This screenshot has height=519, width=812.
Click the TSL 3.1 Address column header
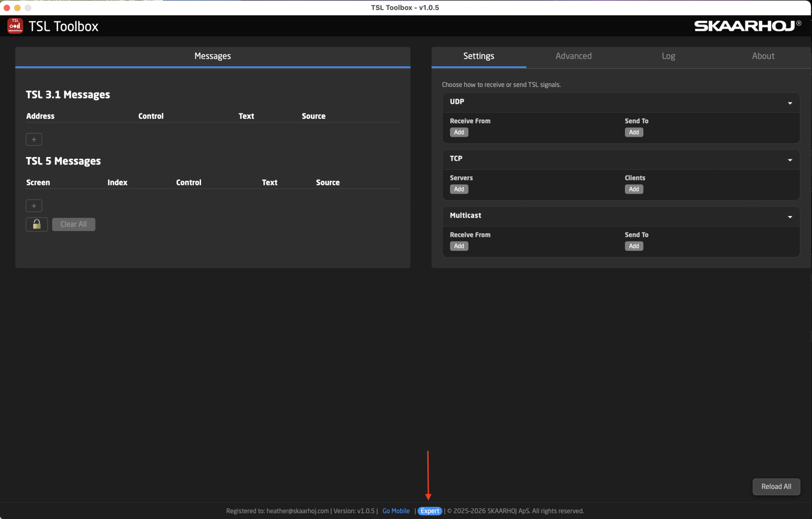tap(40, 116)
